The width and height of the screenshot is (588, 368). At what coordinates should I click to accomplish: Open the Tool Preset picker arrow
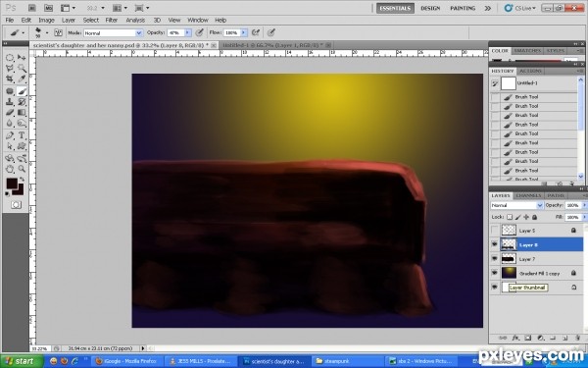(x=24, y=32)
